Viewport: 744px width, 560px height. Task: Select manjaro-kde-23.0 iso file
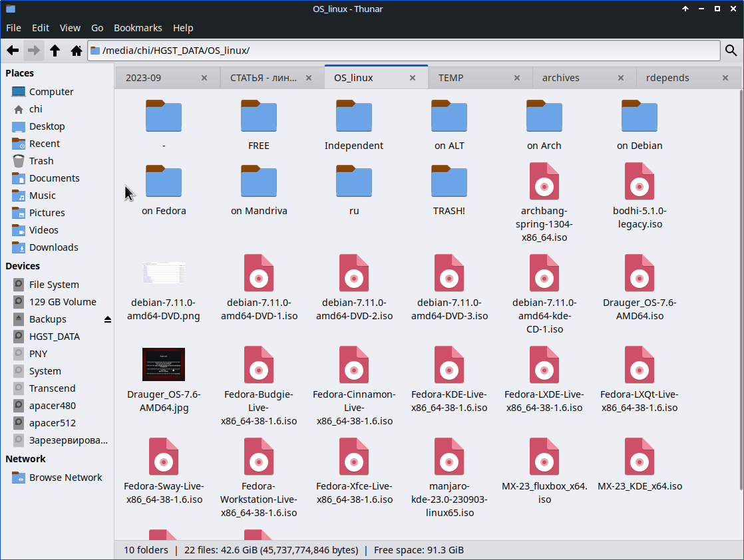click(449, 478)
